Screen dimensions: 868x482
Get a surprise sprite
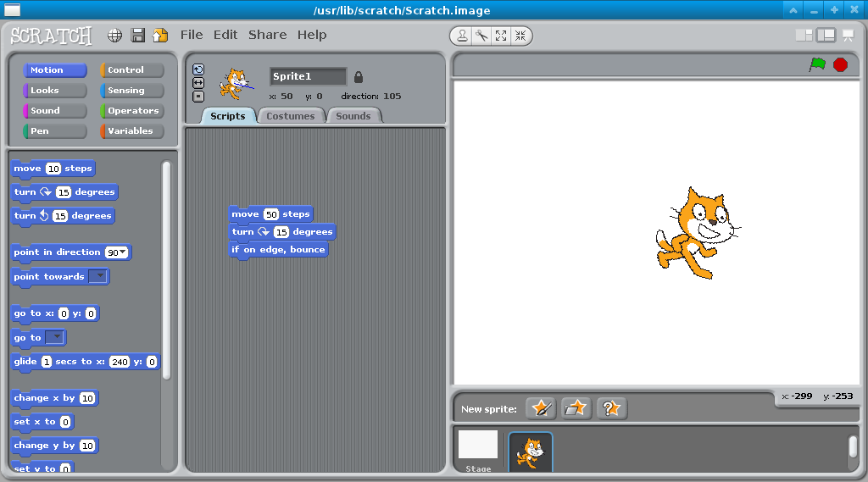611,408
